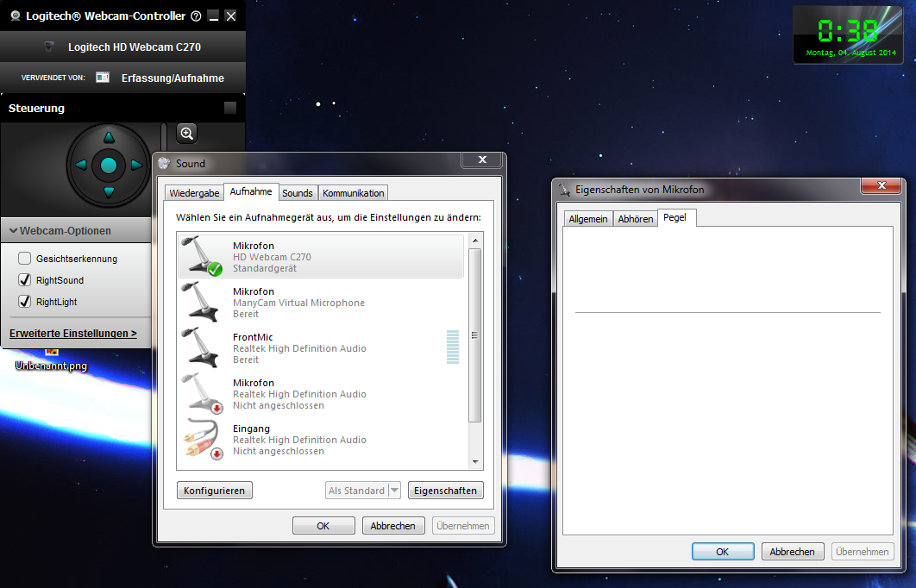Select the HD Webcam C270 microphone icon

tap(201, 256)
